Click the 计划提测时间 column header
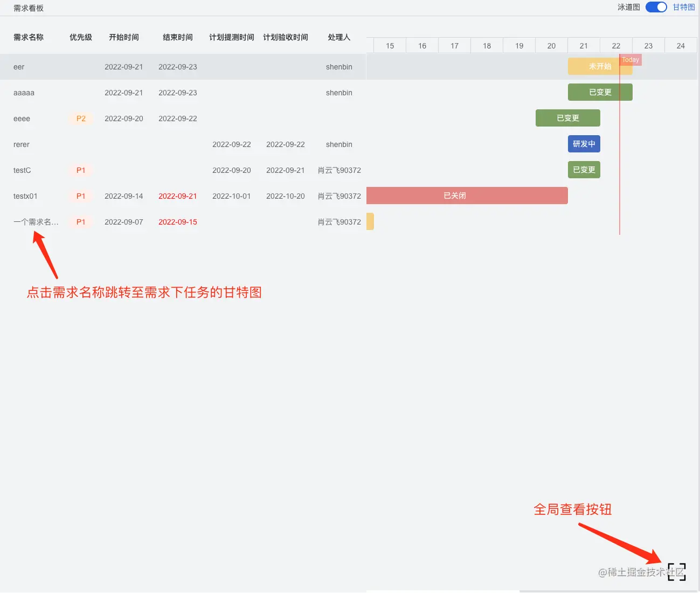This screenshot has height=593, width=700. click(x=232, y=37)
